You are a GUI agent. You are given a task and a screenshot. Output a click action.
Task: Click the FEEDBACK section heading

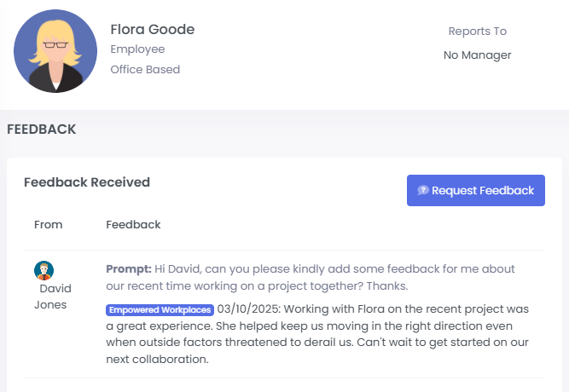click(x=42, y=130)
